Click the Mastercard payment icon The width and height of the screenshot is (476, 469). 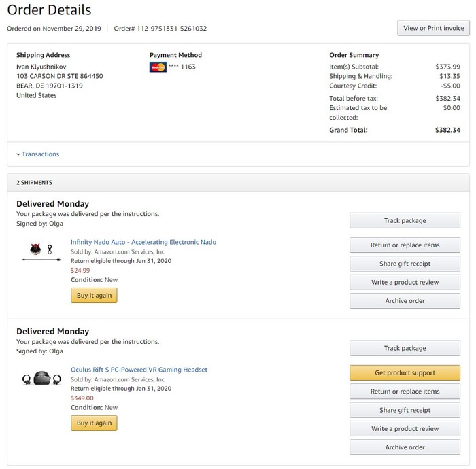[x=158, y=67]
